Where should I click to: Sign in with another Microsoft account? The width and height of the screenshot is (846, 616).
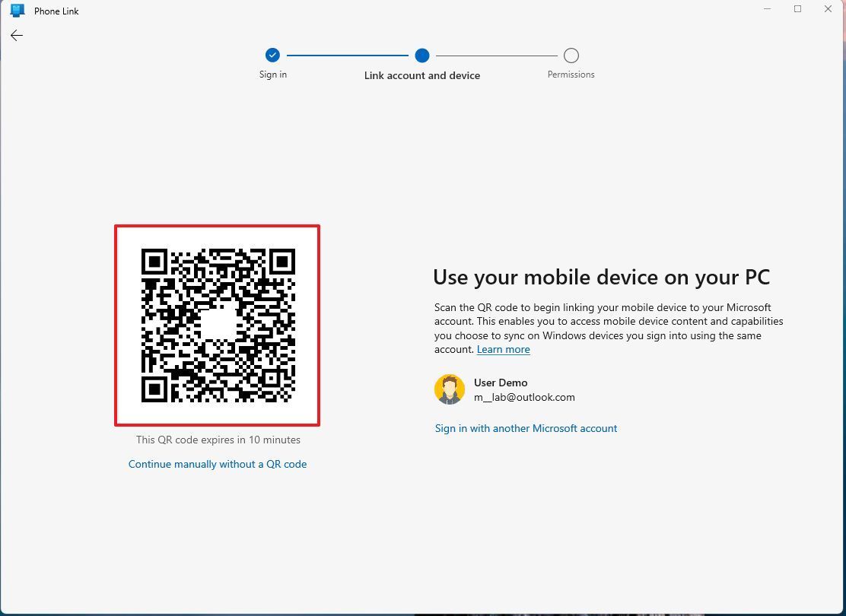point(526,428)
